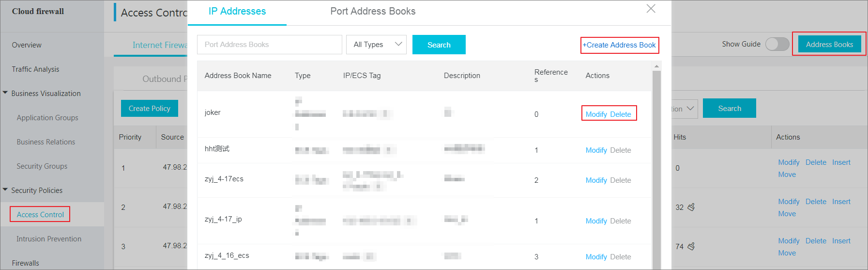
Task: Delete the joker address book
Action: (621, 114)
